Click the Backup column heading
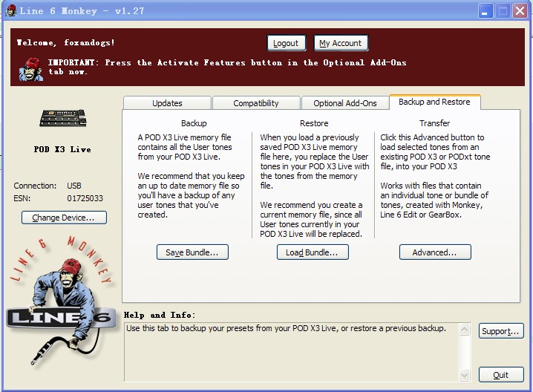The image size is (533, 392). pyautogui.click(x=194, y=123)
